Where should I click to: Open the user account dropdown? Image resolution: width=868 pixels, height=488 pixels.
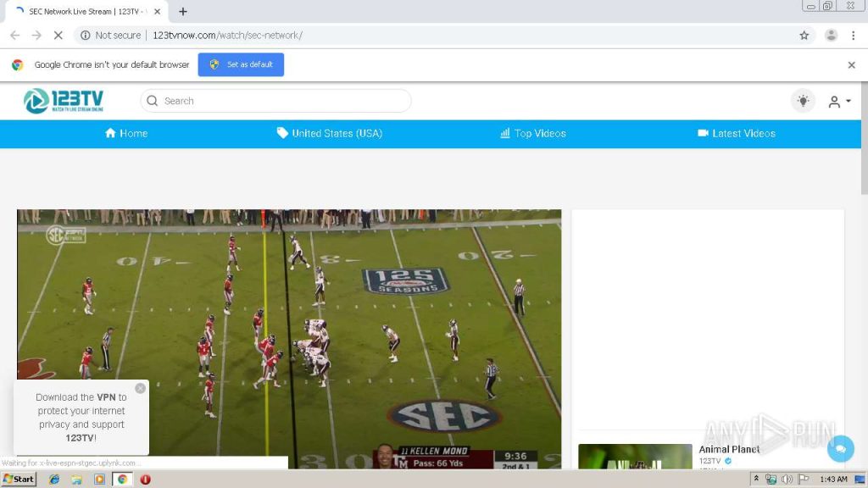click(838, 102)
